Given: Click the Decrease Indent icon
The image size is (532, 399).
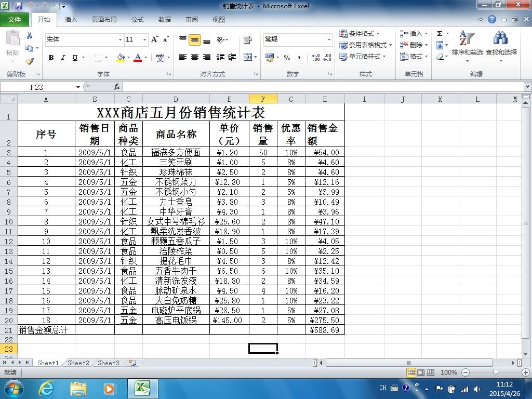Looking at the screenshot, I should tap(220, 57).
